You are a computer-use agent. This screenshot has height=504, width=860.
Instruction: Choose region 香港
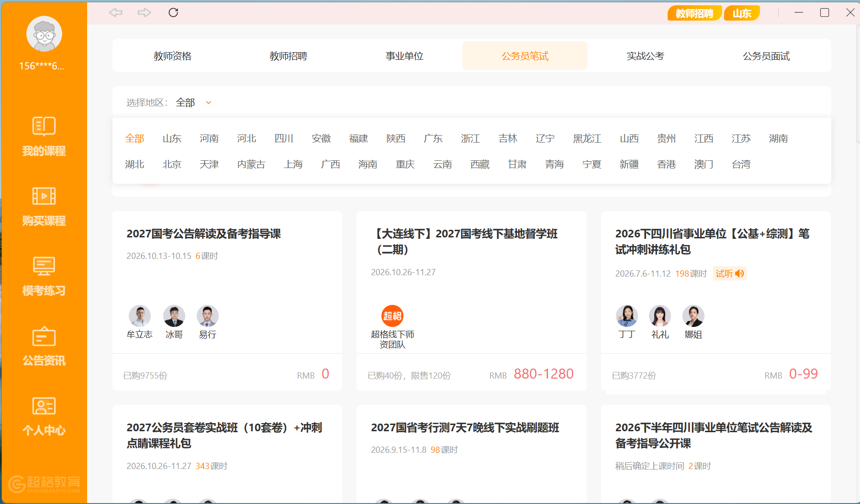pos(667,164)
